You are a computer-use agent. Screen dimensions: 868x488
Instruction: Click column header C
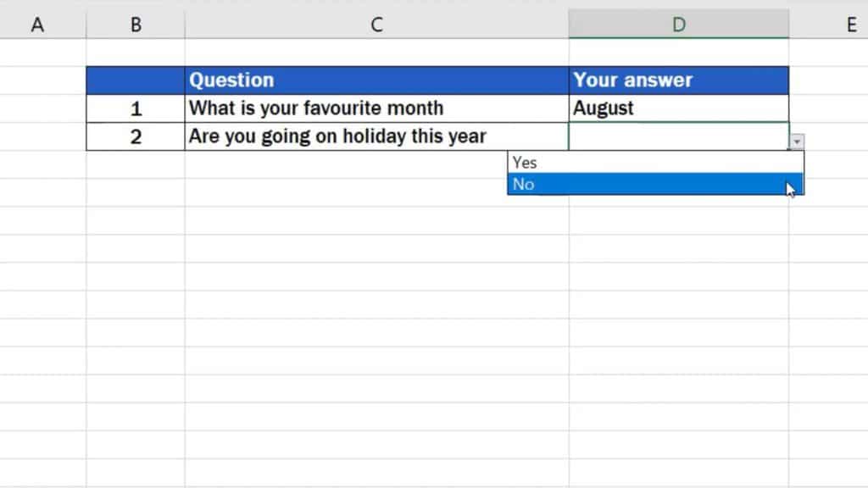pos(376,25)
